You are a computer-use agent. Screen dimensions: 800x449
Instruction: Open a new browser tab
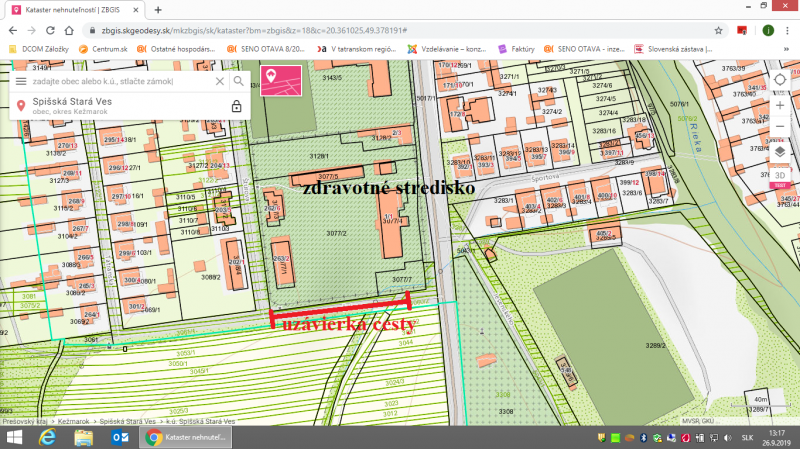pos(158,9)
